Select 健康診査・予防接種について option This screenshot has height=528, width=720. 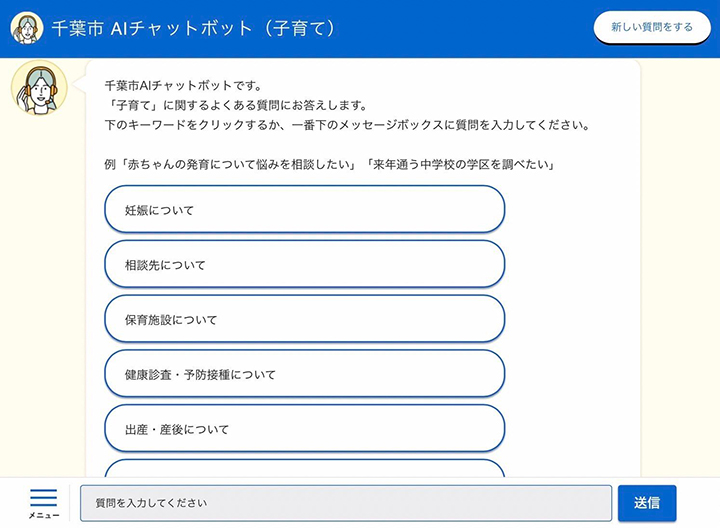coord(304,375)
